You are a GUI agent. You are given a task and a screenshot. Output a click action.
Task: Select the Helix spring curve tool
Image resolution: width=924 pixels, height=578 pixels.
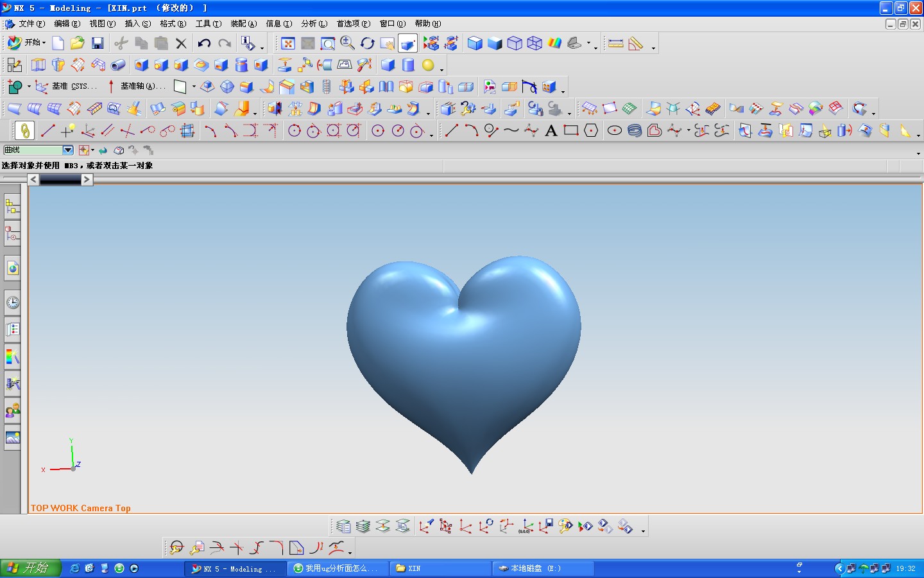(635, 130)
